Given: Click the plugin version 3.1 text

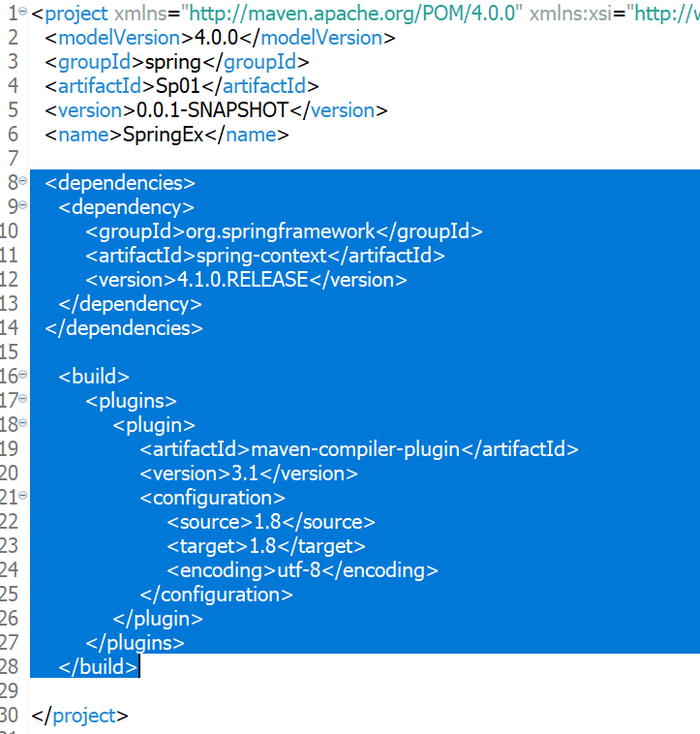Looking at the screenshot, I should point(245,474).
